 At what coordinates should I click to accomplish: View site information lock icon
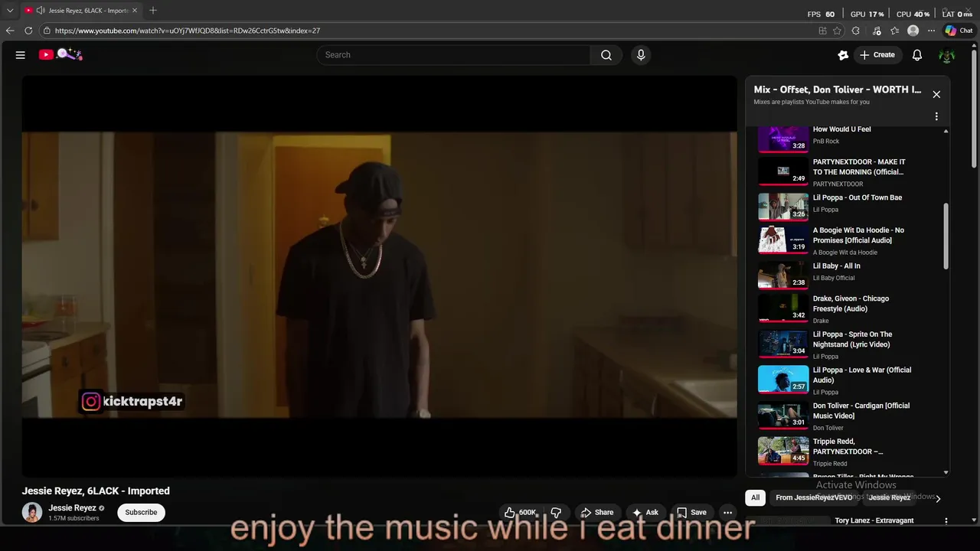(47, 31)
